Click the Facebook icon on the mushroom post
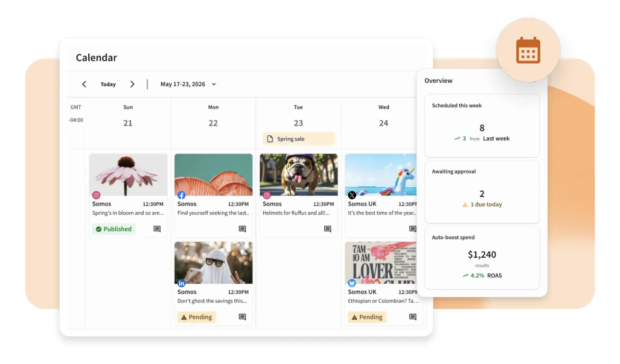This screenshot has width=620, height=364. 181,195
